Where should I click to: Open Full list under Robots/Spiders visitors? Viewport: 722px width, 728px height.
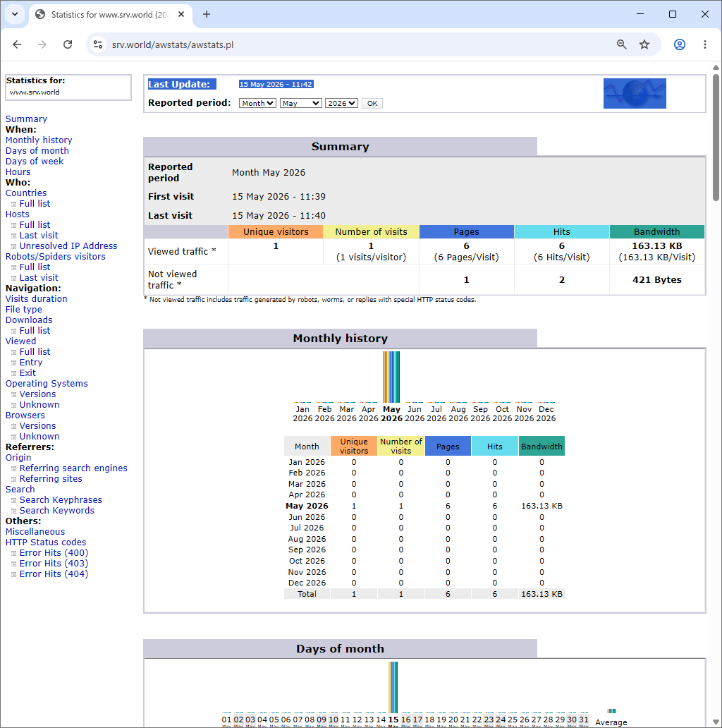click(35, 267)
